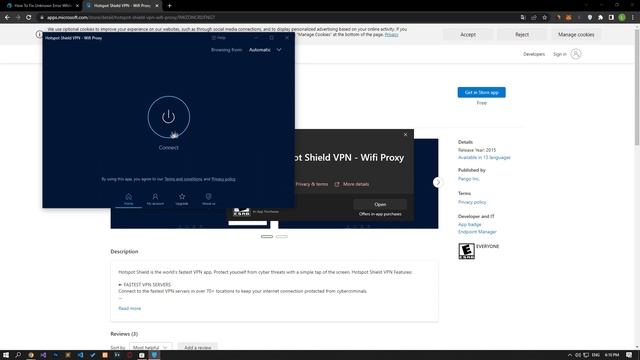Open the browser profile avatar
The image size is (640, 360).
pos(622,18)
